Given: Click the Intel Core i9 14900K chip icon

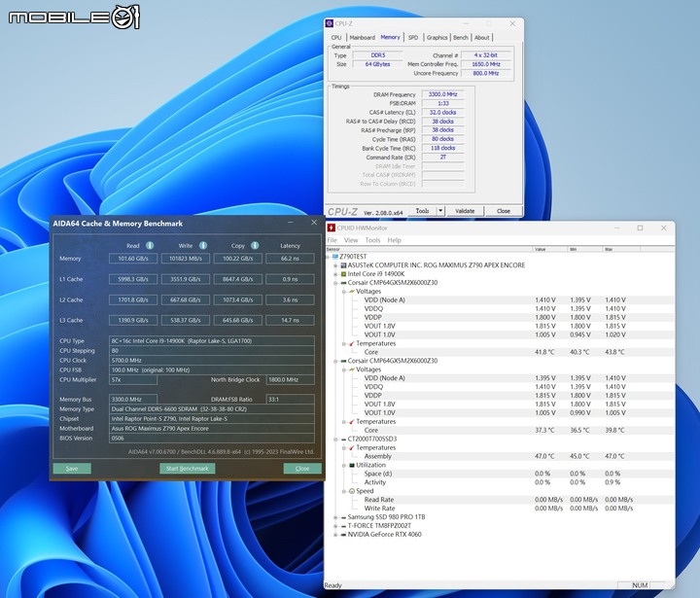Looking at the screenshot, I should pyautogui.click(x=343, y=274).
